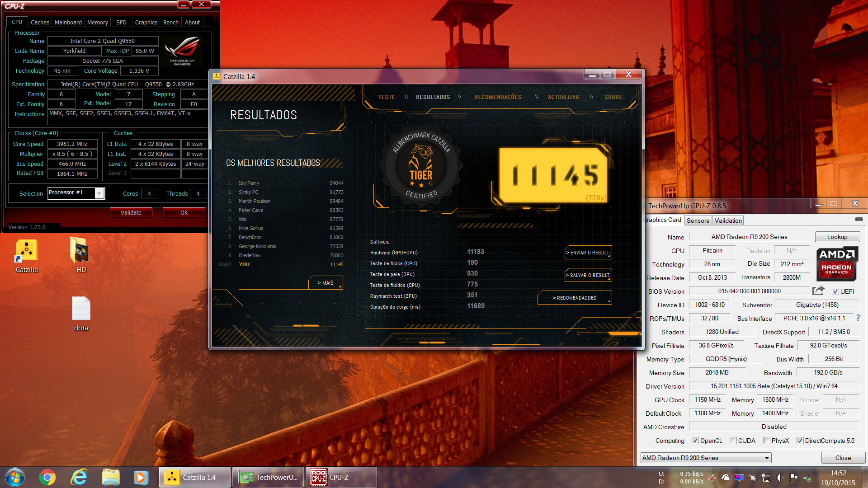Open the taskbar clock showing 14:52

838,478
